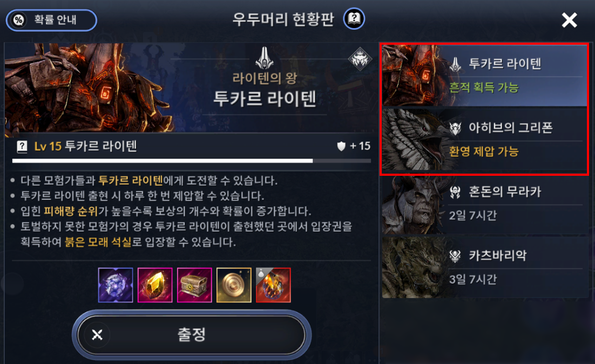
Task: Click the boss emblem diamond icon
Action: coord(360,59)
